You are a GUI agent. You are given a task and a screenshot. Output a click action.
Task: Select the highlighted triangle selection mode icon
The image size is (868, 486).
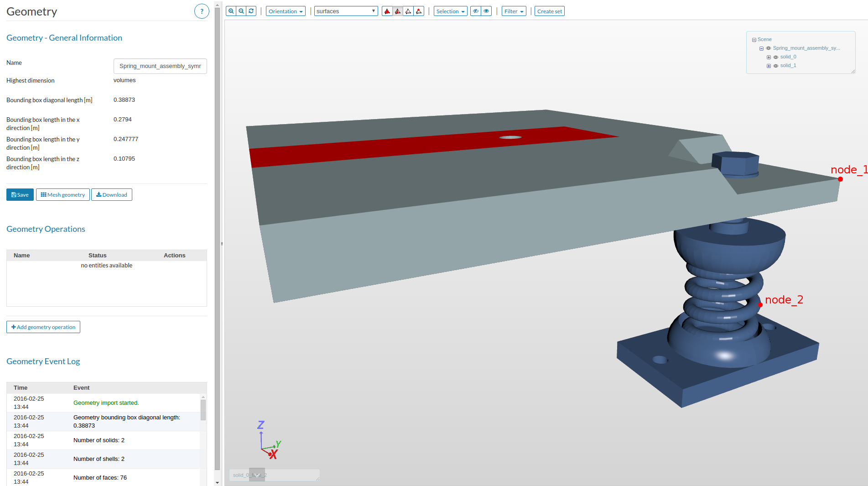(x=397, y=10)
